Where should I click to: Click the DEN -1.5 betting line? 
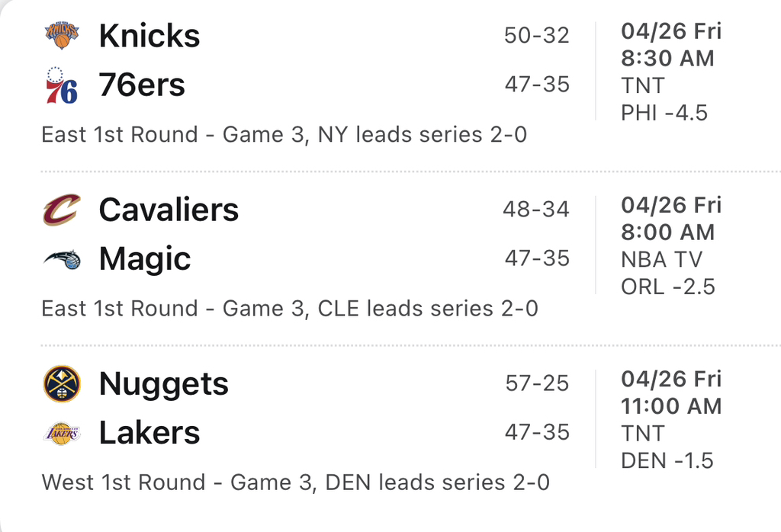click(x=667, y=460)
